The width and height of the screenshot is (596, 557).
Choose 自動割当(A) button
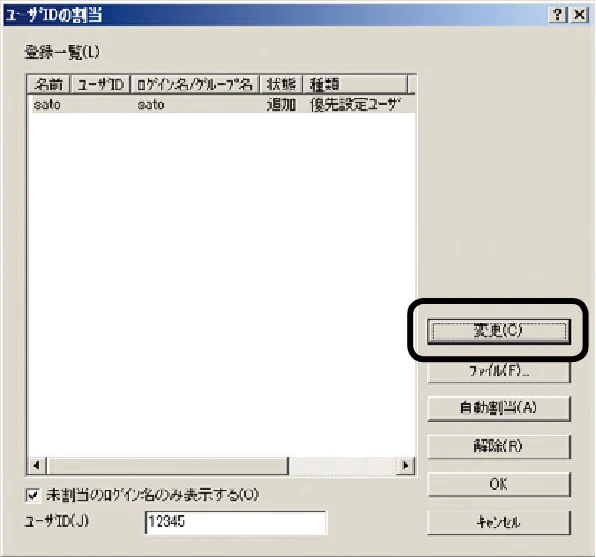[x=499, y=408]
